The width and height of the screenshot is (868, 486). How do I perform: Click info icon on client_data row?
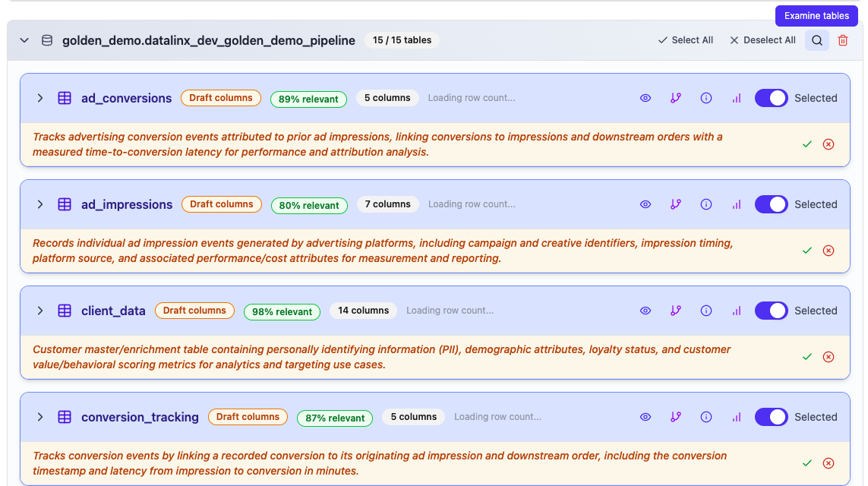(x=706, y=311)
